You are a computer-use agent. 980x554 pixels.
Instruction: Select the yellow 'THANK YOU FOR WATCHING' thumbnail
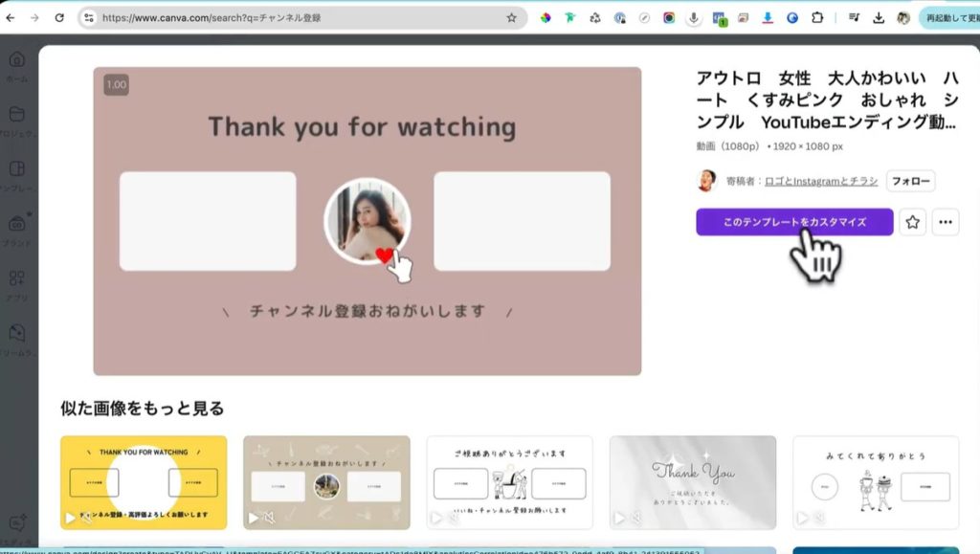144,482
